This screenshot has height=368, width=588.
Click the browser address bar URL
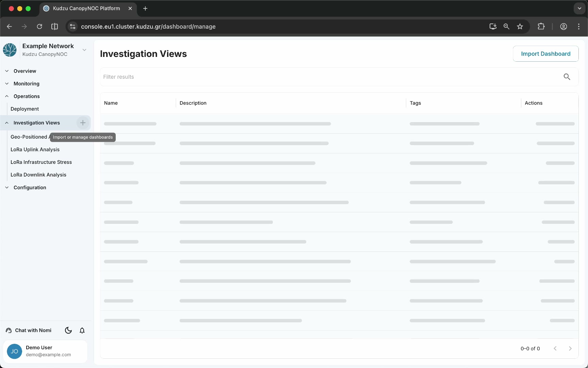click(148, 27)
